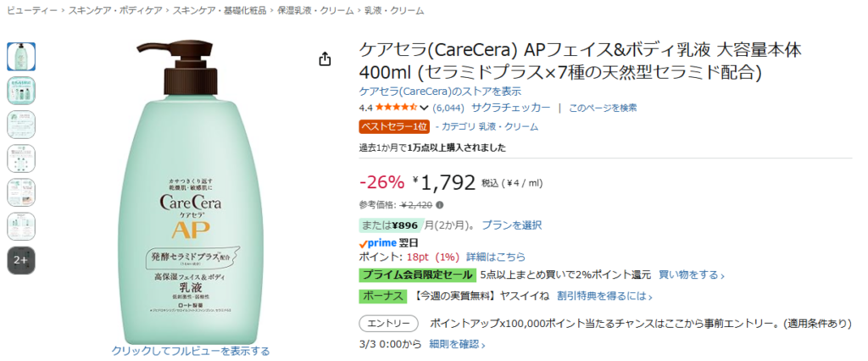The image size is (868, 361).
Task: Open the 2+ more images thumbnail
Action: [21, 260]
